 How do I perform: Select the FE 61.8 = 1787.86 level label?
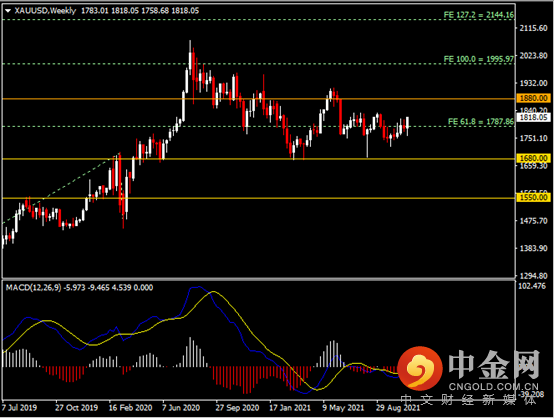(x=481, y=122)
